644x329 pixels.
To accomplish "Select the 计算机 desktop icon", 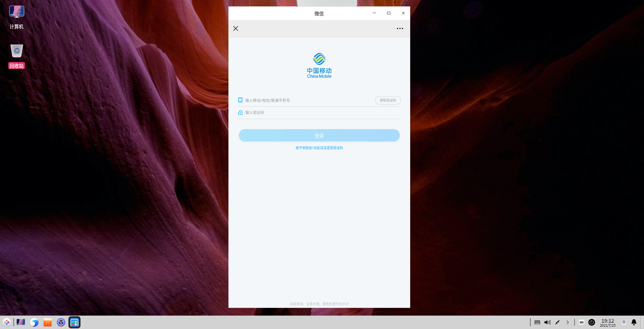I will [x=16, y=17].
